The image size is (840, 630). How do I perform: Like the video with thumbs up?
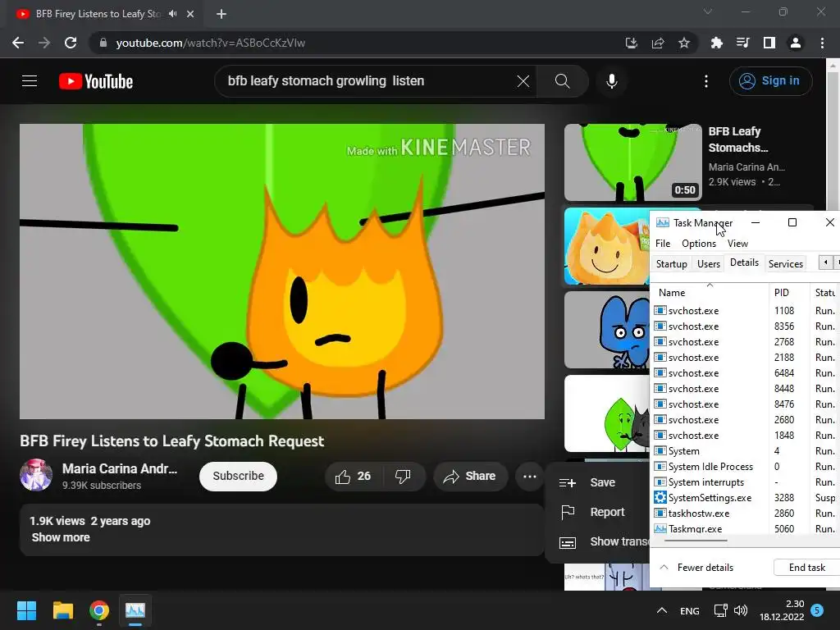click(x=353, y=477)
